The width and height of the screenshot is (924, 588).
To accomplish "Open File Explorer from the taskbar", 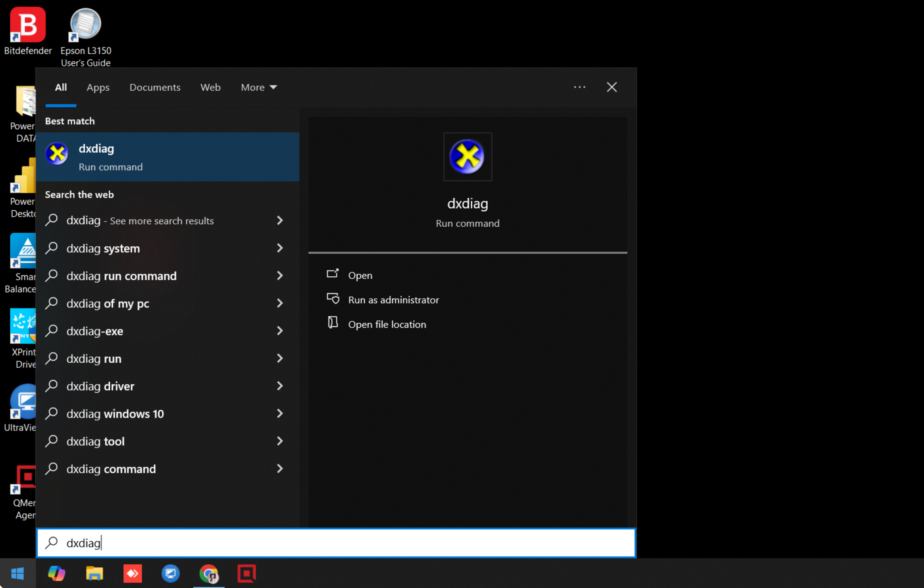I will tap(94, 573).
